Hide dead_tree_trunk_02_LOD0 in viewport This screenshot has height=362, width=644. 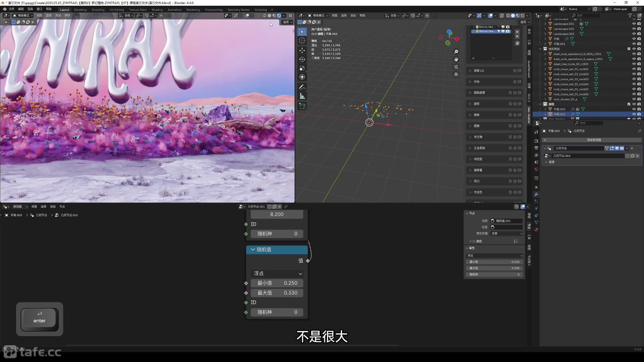pos(634,64)
